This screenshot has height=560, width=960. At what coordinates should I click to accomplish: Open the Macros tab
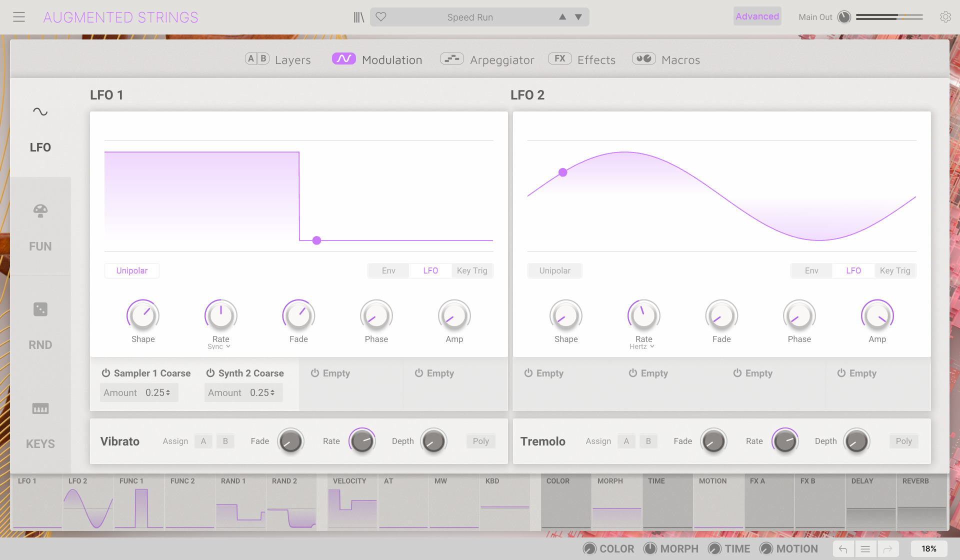coord(666,59)
